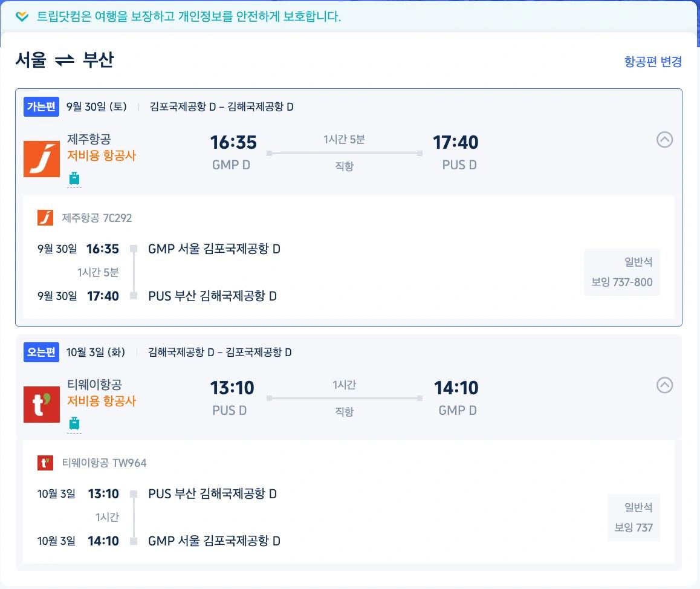This screenshot has width=700, height=589.
Task: Click the small Jeju Air logo beside 7C292
Action: [45, 218]
